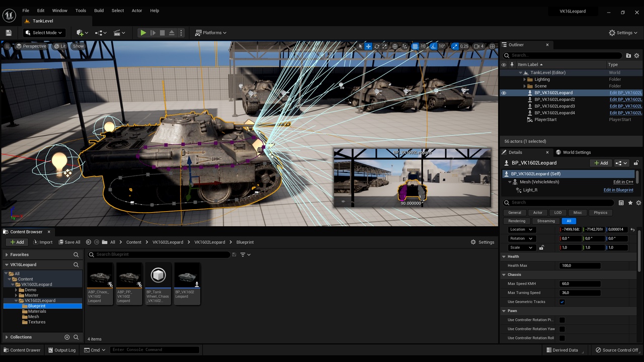Open the Tools menu
Image resolution: width=644 pixels, height=362 pixels.
point(80,11)
